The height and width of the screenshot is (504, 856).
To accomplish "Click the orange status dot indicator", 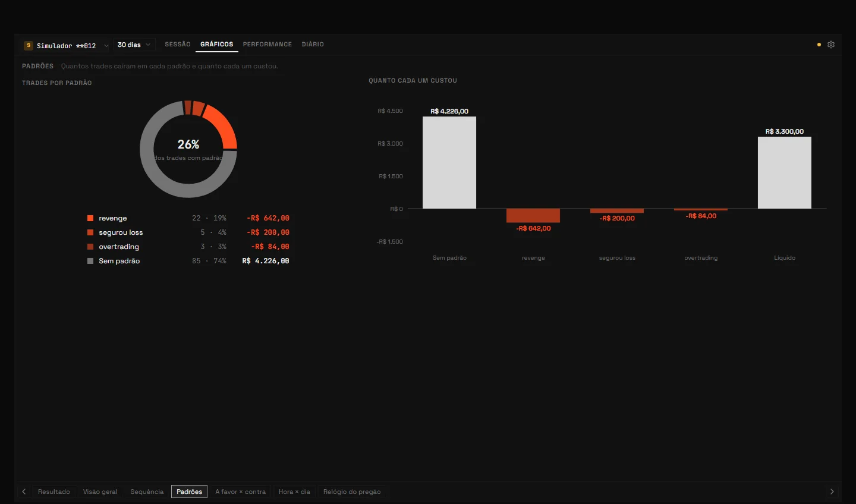I will point(819,45).
